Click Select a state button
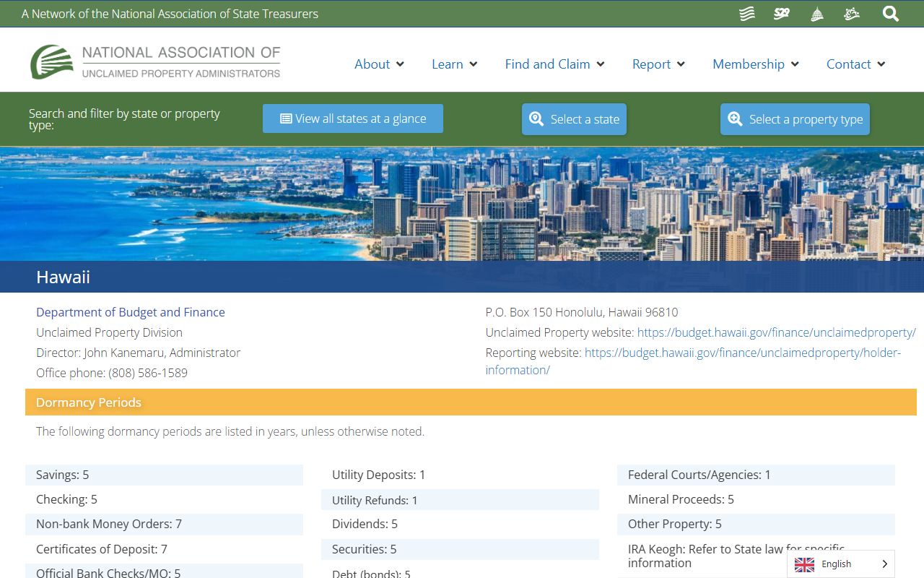 pyautogui.click(x=575, y=119)
